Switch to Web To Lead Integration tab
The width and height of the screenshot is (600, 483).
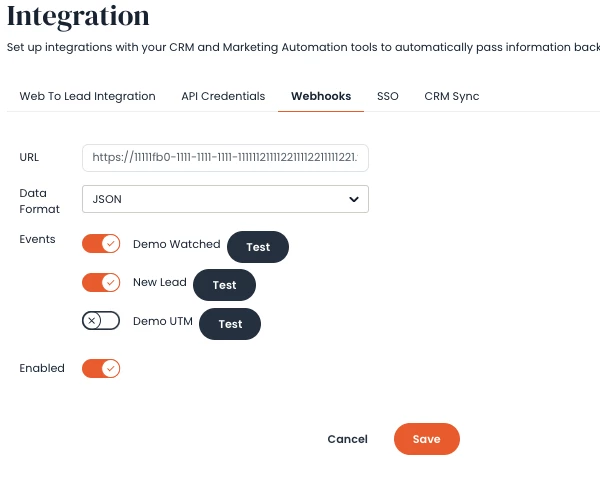pyautogui.click(x=88, y=96)
